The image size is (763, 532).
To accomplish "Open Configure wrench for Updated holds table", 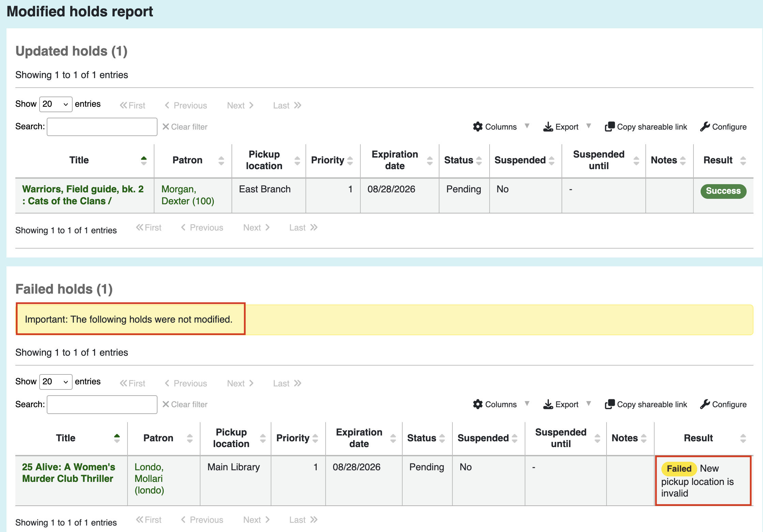I will point(723,127).
